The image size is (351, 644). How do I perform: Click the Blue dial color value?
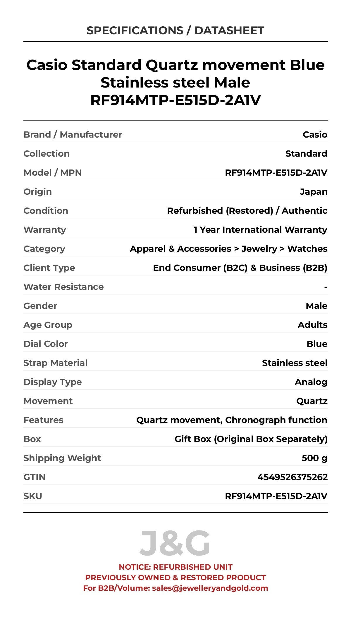(317, 344)
